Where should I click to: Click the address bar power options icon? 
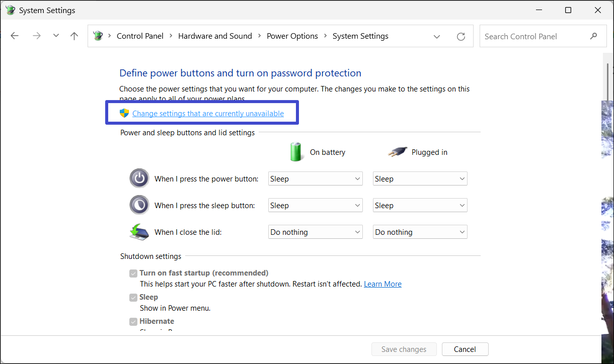pos(98,36)
